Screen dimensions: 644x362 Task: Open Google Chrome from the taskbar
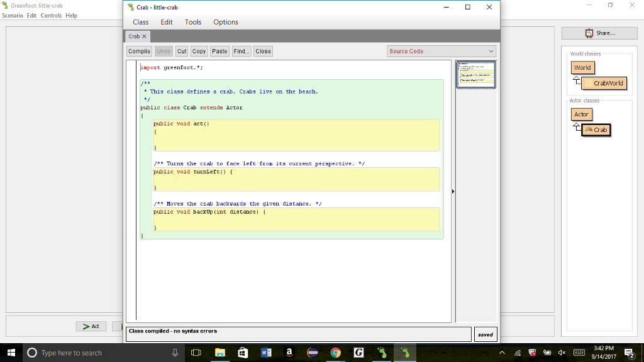[335, 353]
